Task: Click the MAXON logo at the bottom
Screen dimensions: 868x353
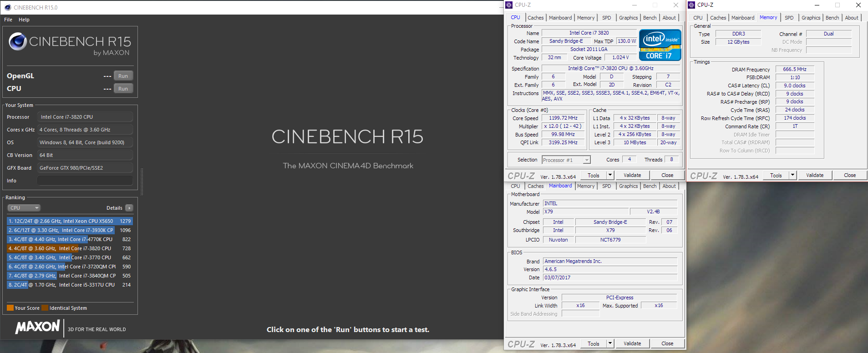Action: 37,327
